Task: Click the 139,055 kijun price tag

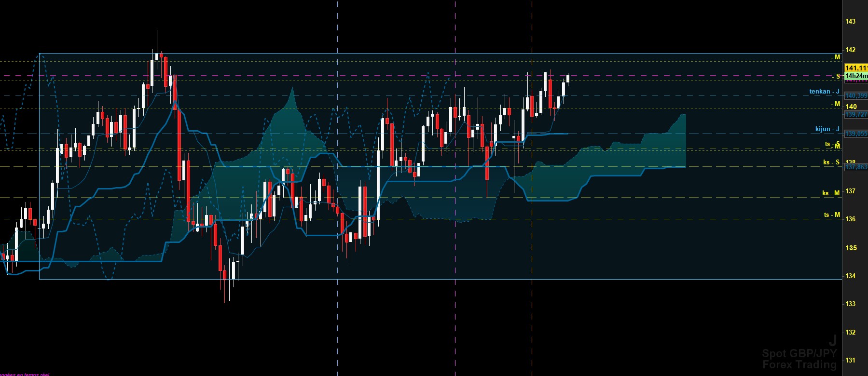Action: (x=856, y=134)
